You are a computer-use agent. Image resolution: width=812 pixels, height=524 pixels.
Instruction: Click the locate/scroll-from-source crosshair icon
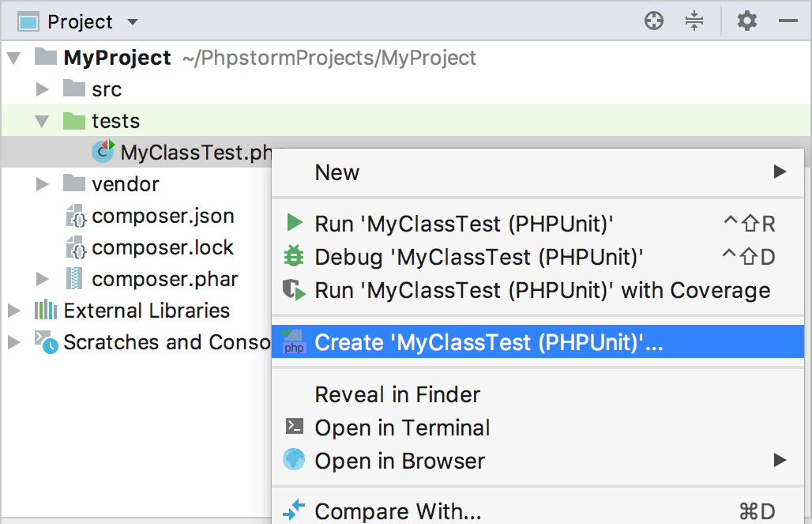653,21
